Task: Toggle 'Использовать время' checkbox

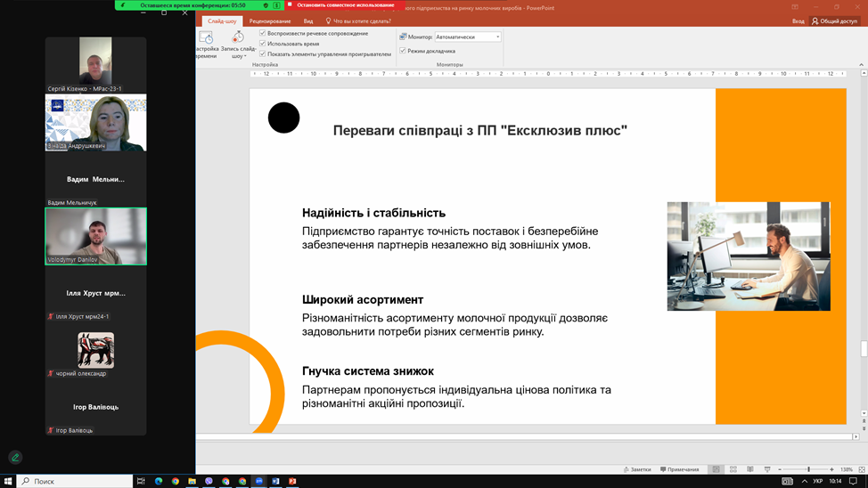Action: pyautogui.click(x=263, y=43)
